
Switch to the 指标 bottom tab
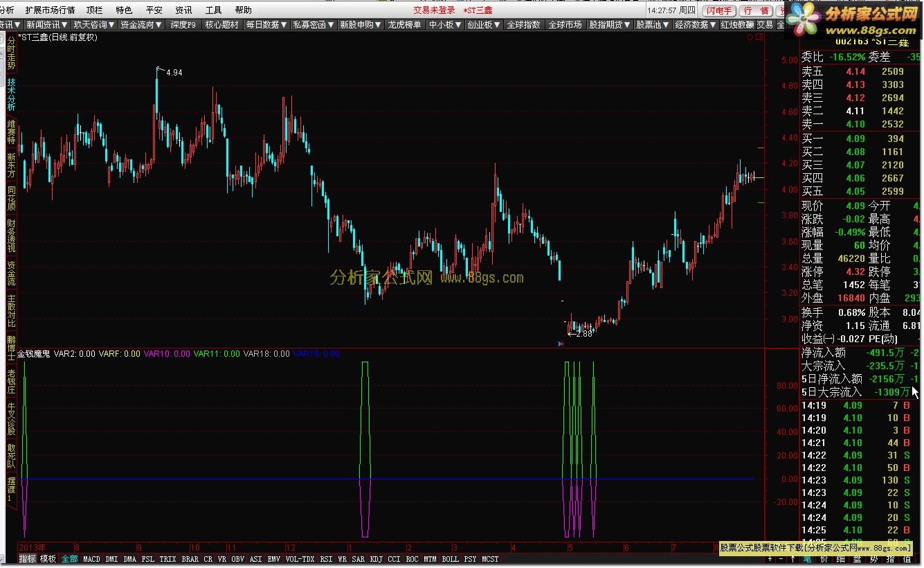28,559
